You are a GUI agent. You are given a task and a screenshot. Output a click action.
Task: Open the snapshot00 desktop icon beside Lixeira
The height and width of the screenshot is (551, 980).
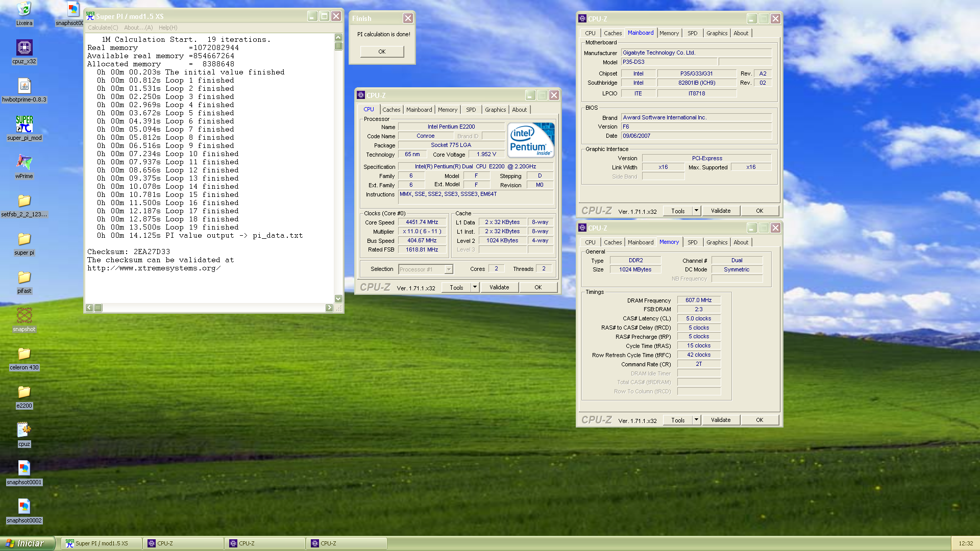(x=70, y=14)
